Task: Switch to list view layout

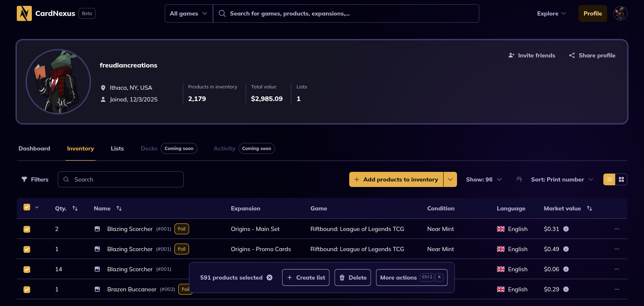Action: coord(609,179)
